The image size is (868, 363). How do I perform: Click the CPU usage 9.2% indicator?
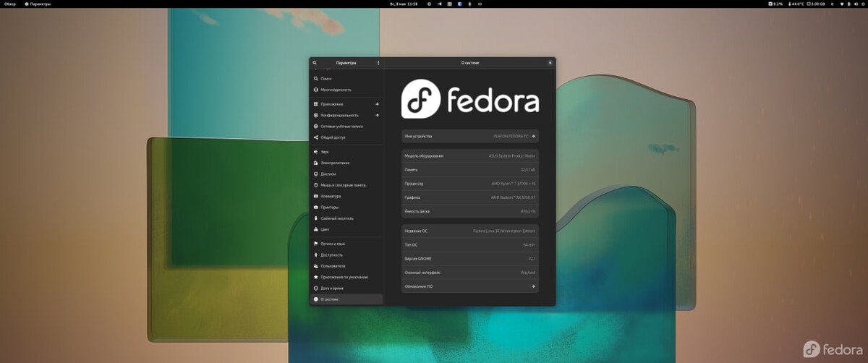coord(775,4)
